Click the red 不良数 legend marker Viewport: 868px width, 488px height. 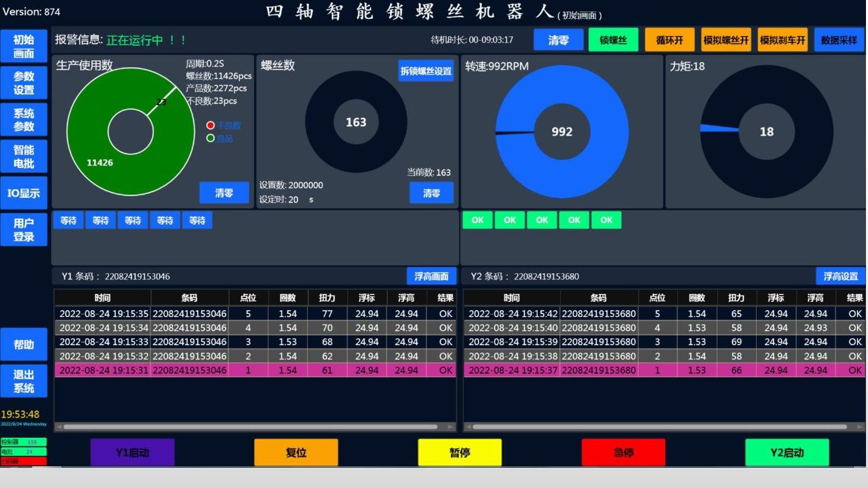tap(210, 125)
